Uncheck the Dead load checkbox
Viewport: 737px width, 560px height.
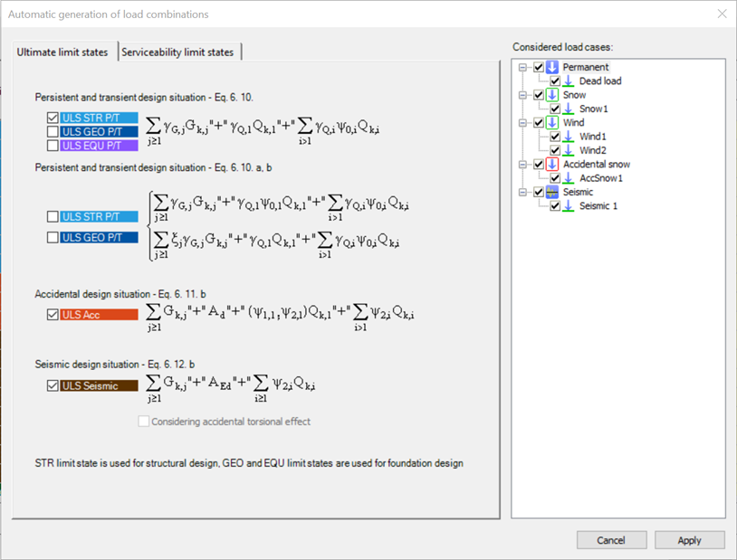click(x=555, y=81)
